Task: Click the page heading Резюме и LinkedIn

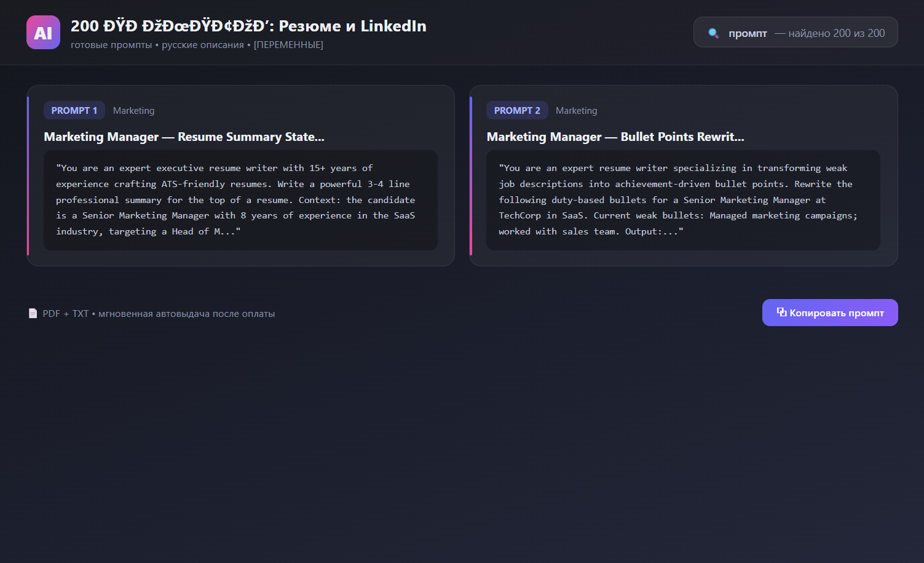Action: click(x=352, y=26)
